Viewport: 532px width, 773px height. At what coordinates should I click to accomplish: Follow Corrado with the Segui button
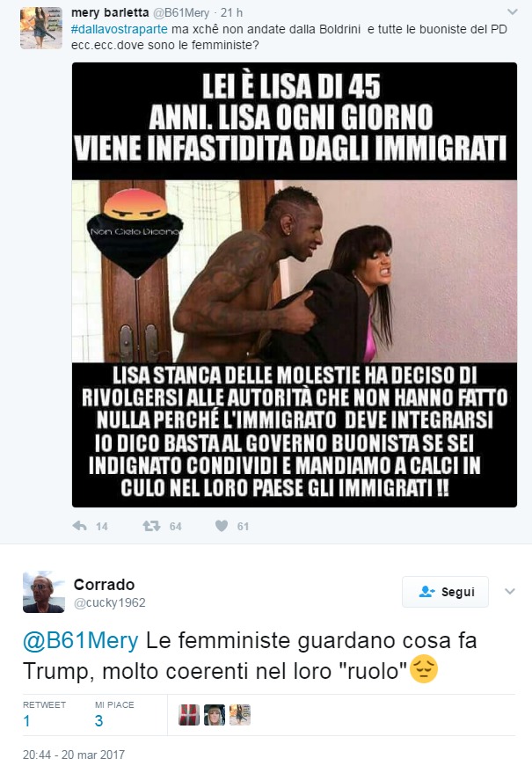(445, 592)
